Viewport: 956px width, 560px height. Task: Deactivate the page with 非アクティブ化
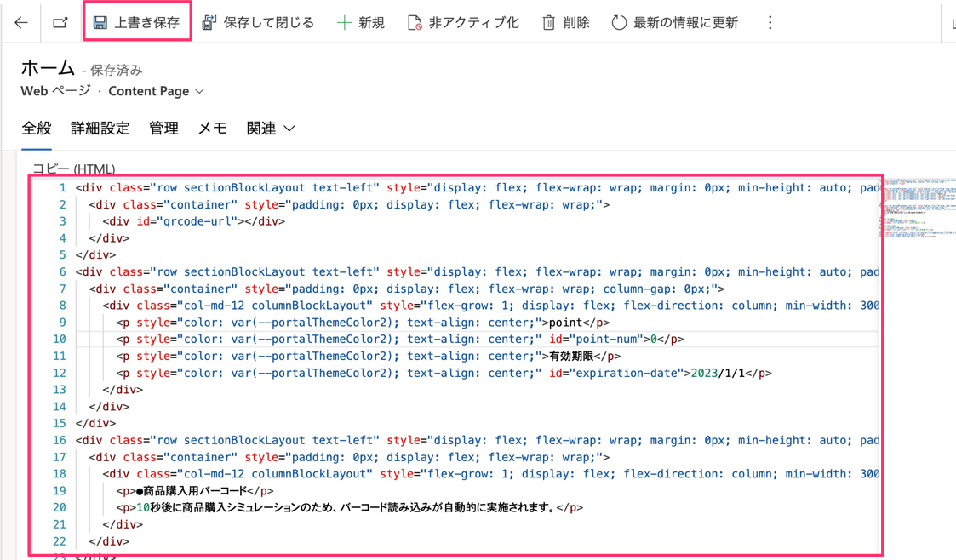[463, 22]
